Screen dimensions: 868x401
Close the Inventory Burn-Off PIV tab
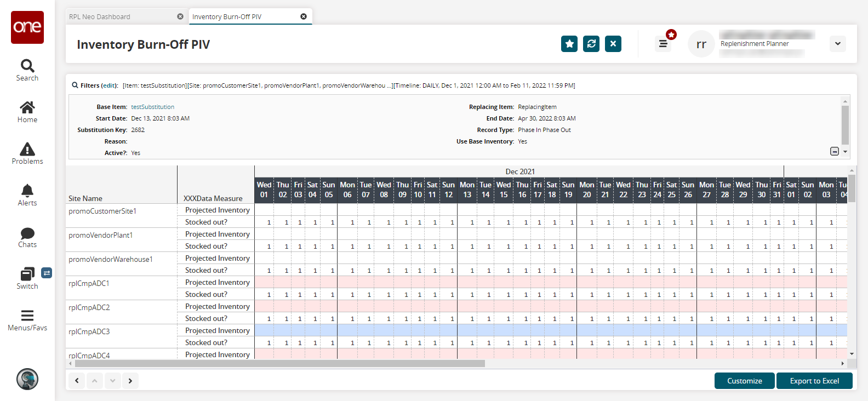(x=304, y=16)
